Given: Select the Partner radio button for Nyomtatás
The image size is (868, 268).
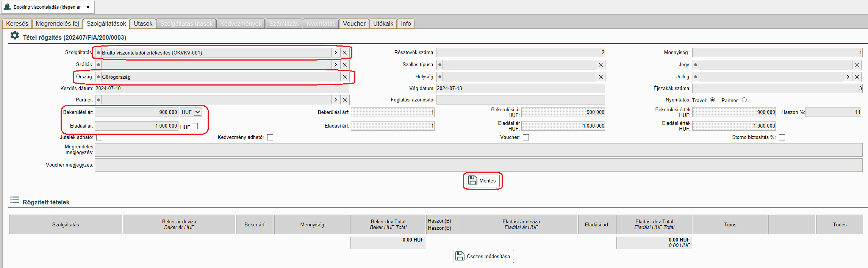Looking at the screenshot, I should tap(744, 100).
